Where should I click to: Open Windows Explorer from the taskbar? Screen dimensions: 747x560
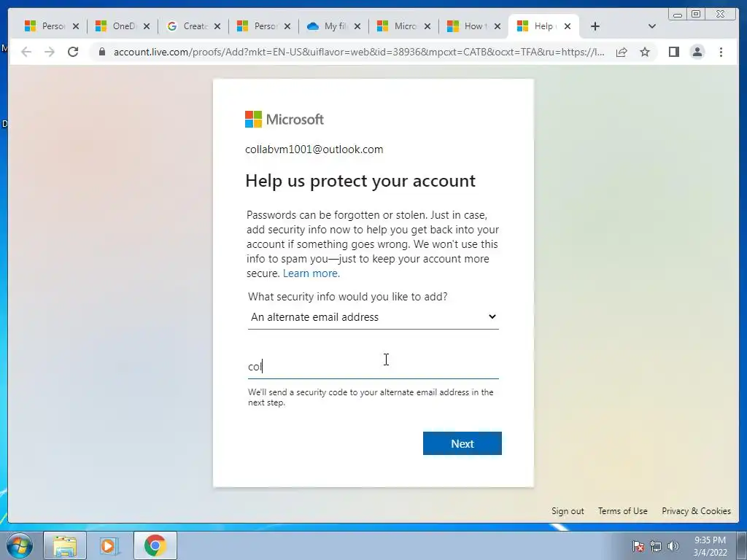65,545
